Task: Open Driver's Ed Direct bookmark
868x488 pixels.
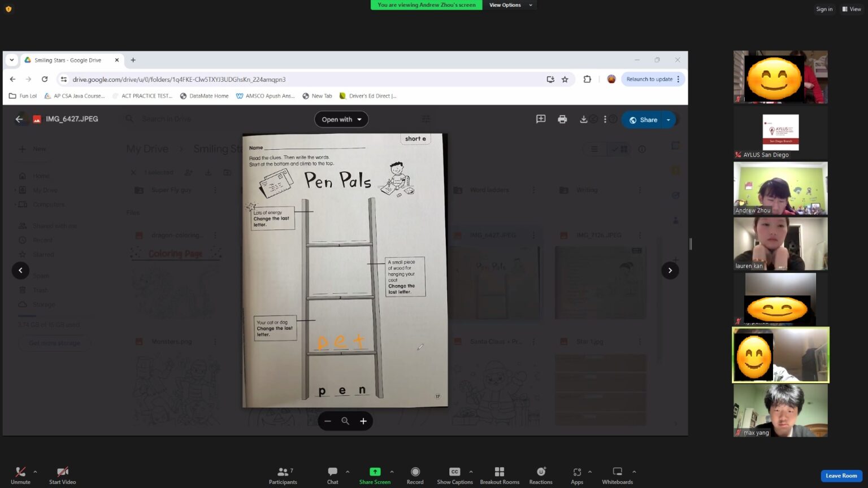Action: (368, 96)
